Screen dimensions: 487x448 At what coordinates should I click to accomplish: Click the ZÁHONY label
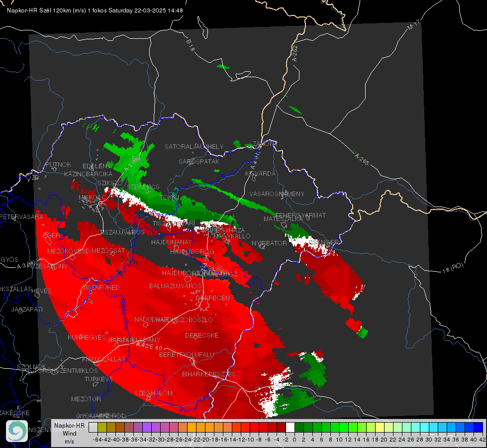click(x=265, y=144)
